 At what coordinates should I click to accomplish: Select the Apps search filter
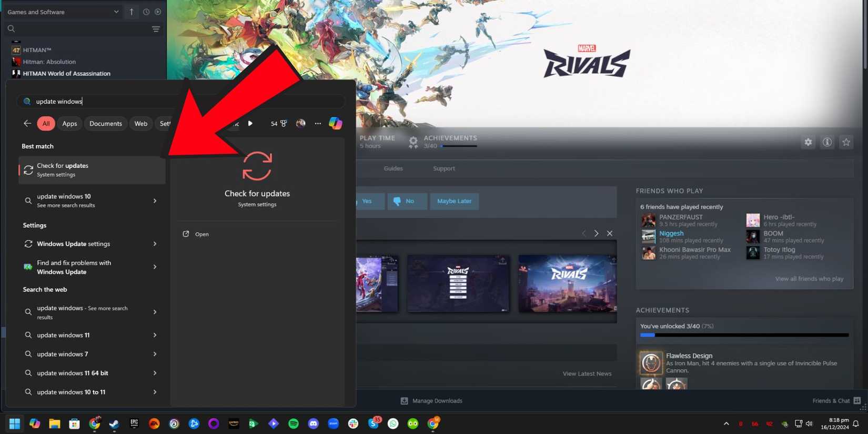coord(69,124)
